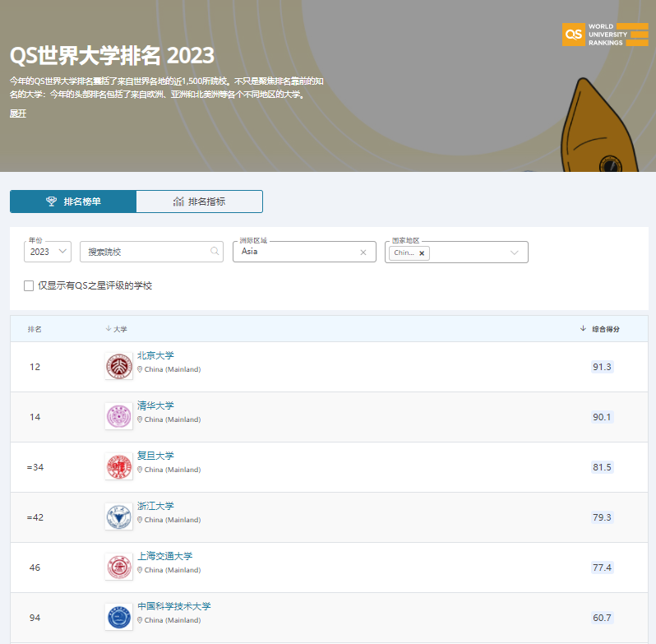Click rank 94 in the table

pos(35,618)
